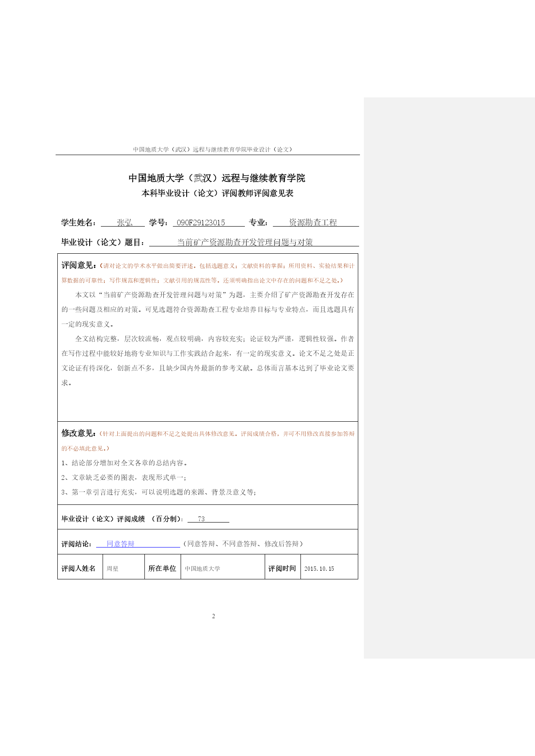Click the student name value '张弘'
This screenshot has width=535, height=756.
125,223
